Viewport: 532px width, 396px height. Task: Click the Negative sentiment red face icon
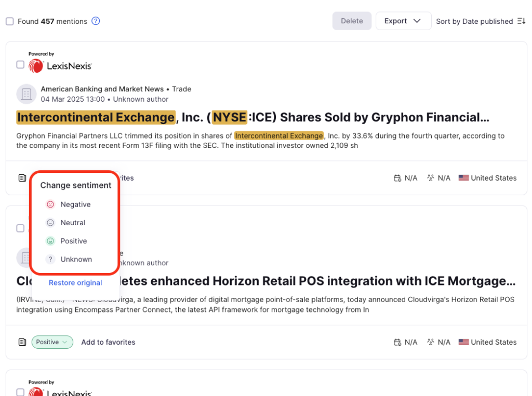pos(50,204)
